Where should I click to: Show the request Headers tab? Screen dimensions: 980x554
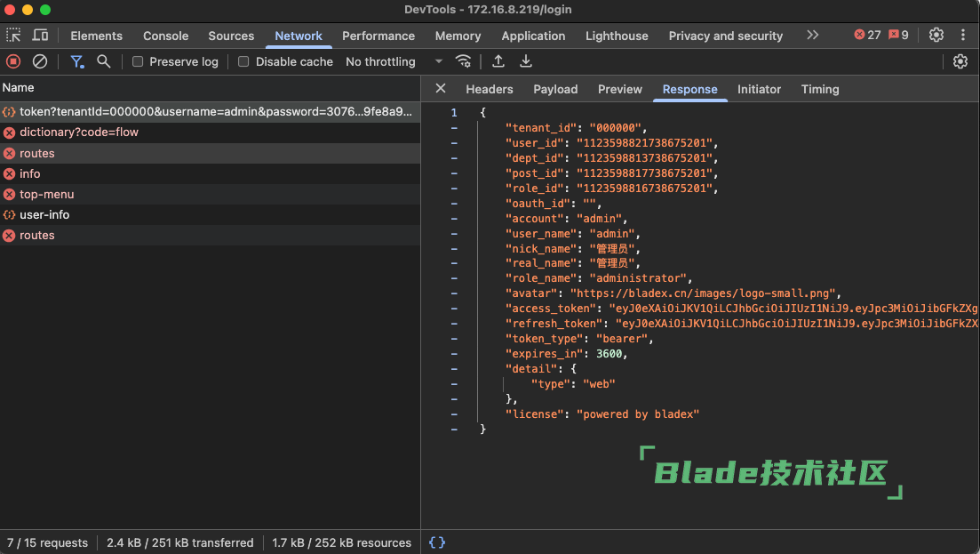pyautogui.click(x=490, y=90)
